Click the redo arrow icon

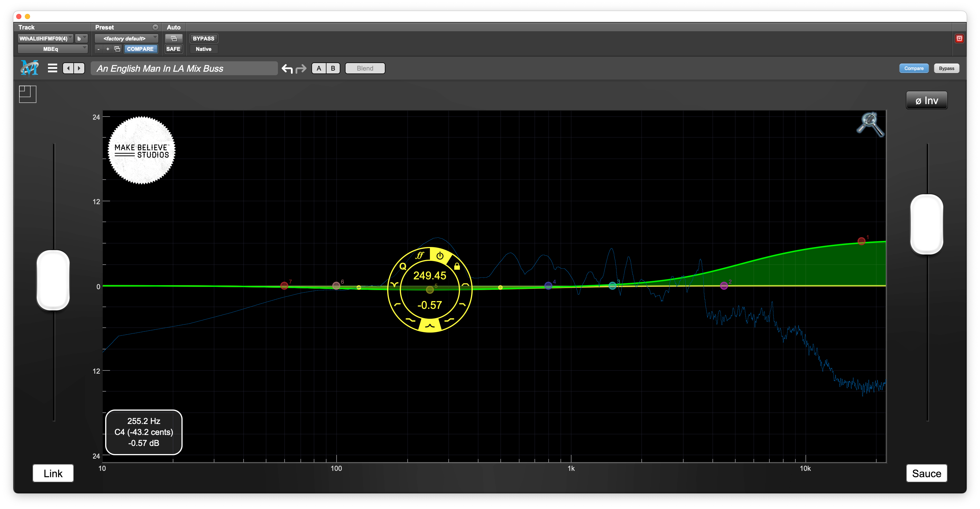(301, 69)
